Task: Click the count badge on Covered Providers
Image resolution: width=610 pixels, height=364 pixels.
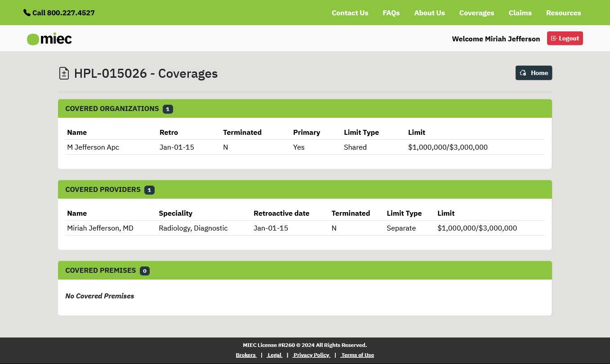Action: coord(149,190)
